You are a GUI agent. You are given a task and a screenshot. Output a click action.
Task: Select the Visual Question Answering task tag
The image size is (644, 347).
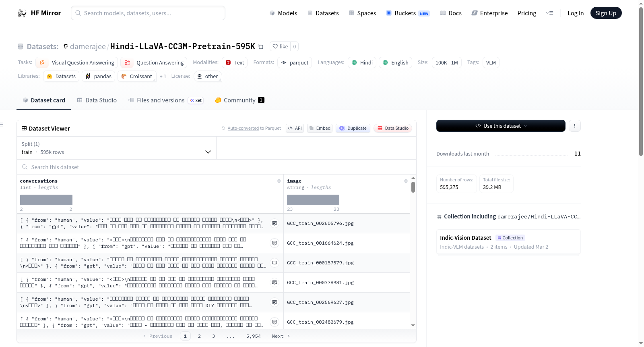(77, 62)
